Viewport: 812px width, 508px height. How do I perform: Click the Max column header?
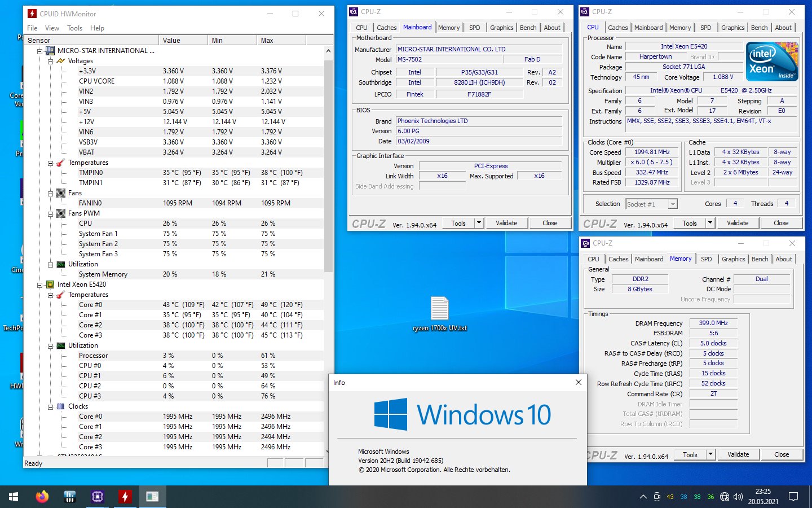coord(281,40)
